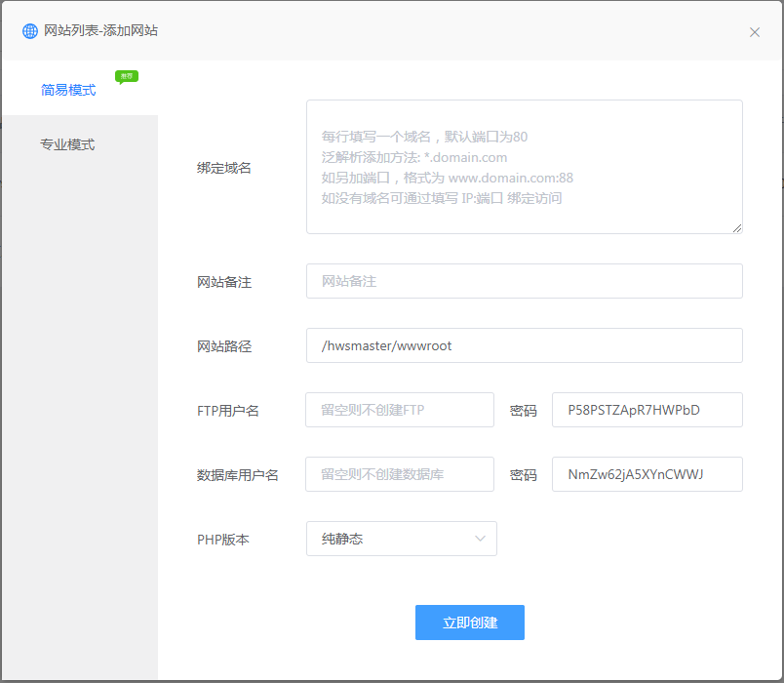Click the green 推荐 badge above 简易模式
Viewport: 784px width, 683px height.
(x=126, y=75)
